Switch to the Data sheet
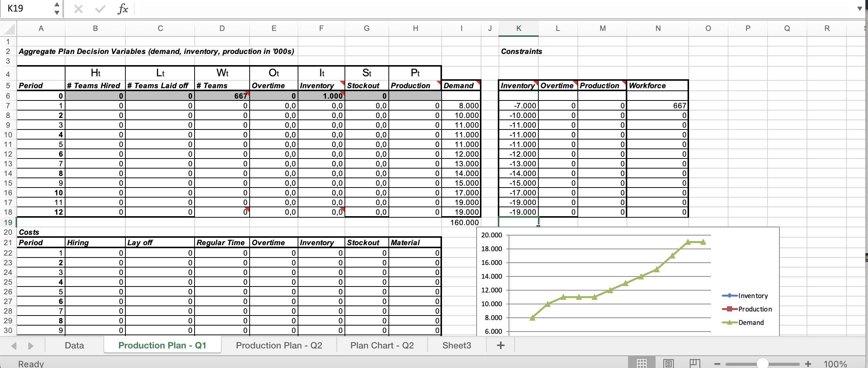This screenshot has width=868, height=368. [x=74, y=345]
